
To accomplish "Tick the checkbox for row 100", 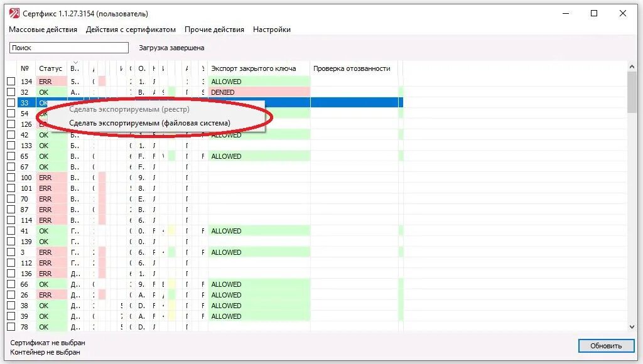I will pyautogui.click(x=11, y=178).
